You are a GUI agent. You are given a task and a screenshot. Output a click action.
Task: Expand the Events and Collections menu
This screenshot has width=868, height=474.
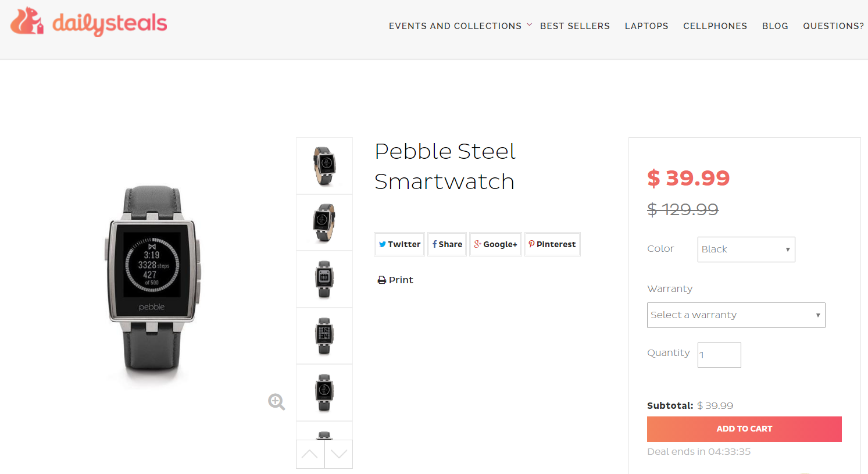tap(455, 26)
